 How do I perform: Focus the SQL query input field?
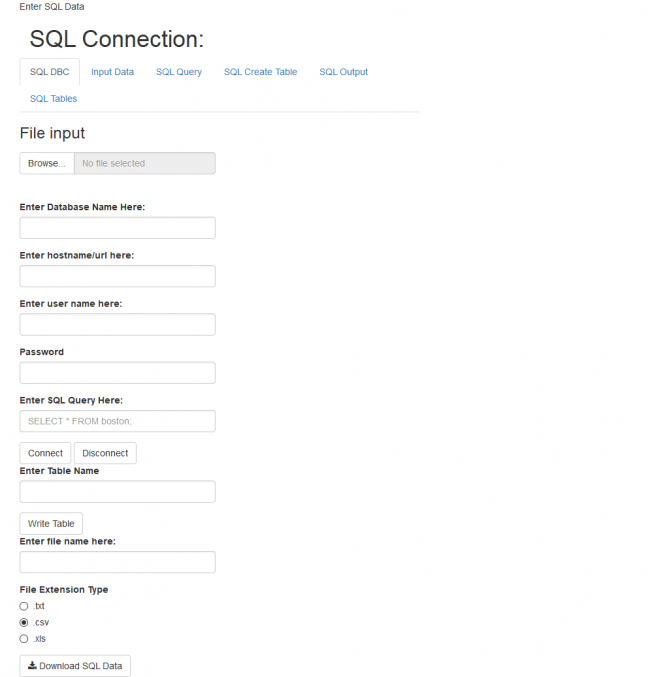point(117,421)
